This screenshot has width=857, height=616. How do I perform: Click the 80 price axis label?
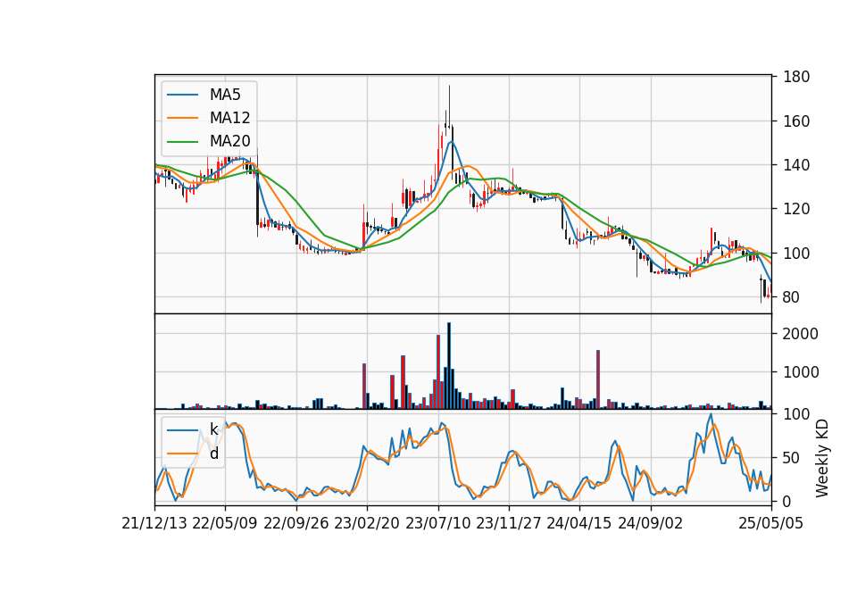pyautogui.click(x=792, y=297)
